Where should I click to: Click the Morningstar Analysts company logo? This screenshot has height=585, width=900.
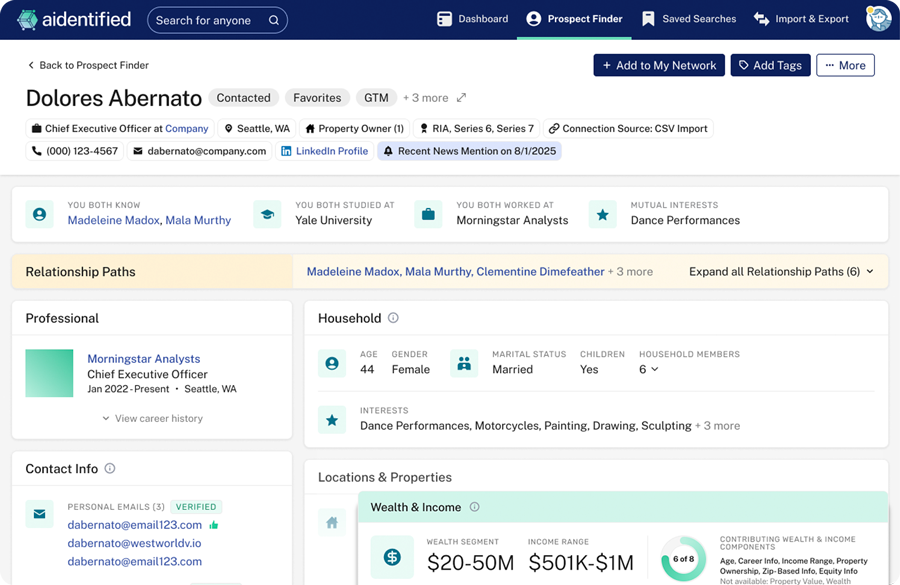pyautogui.click(x=49, y=373)
